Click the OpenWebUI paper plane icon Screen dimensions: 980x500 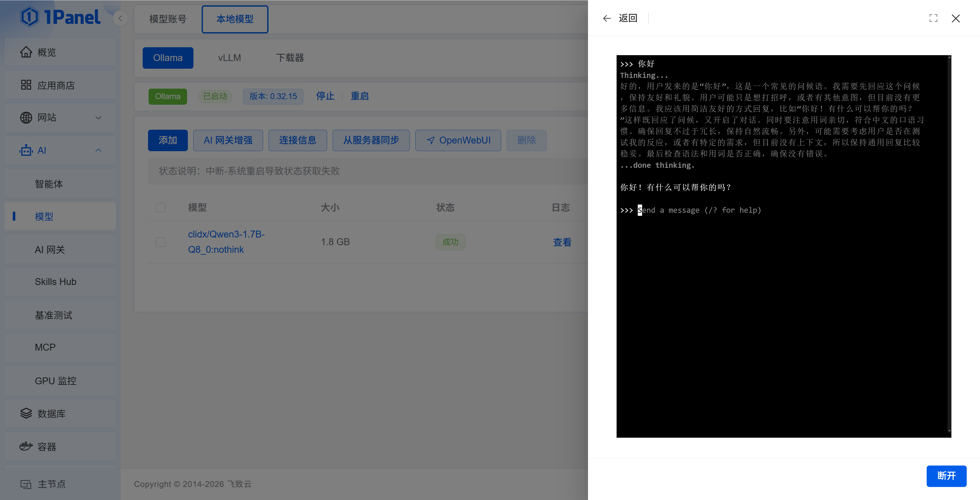(x=431, y=140)
